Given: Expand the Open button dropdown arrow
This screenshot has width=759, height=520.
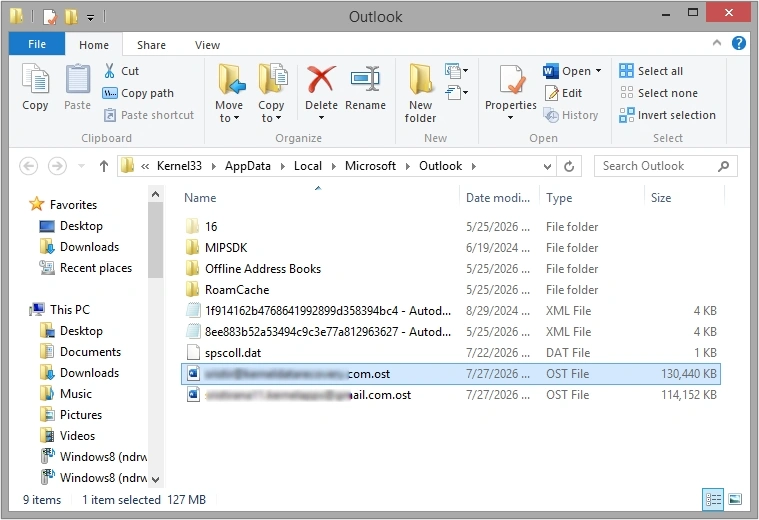Looking at the screenshot, I should coord(599,71).
